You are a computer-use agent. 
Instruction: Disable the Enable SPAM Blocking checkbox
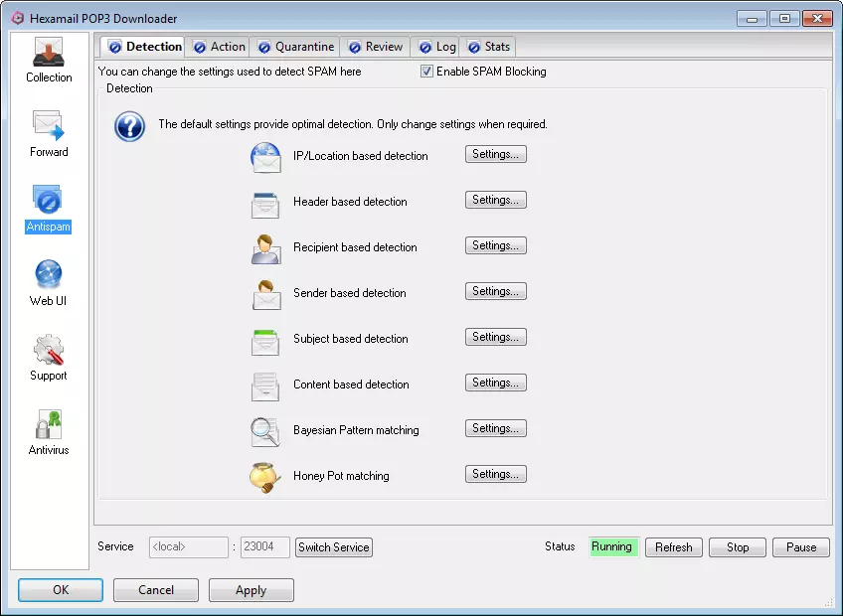427,72
